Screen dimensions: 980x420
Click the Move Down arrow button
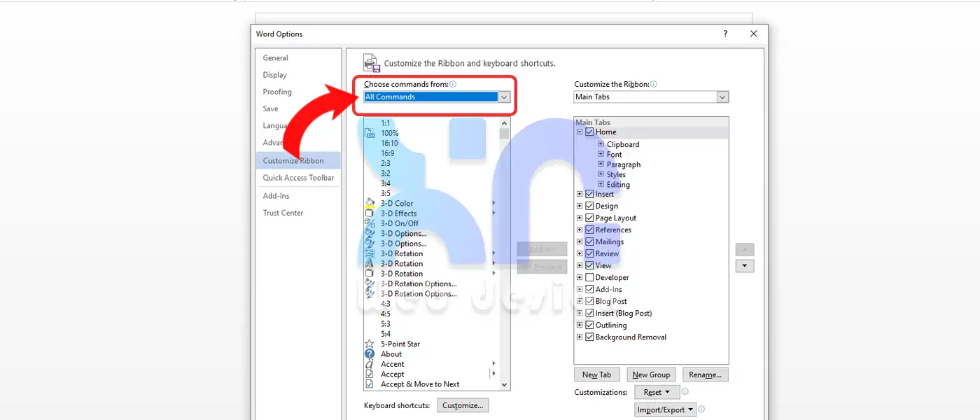point(745,266)
